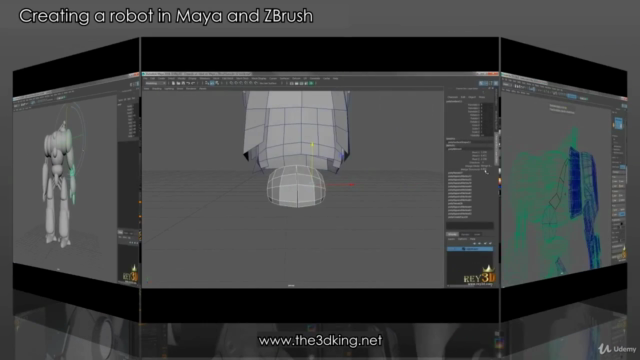Viewport: 640px width, 360px height.
Task: Toggle Snap to projected center icon
Action: (246, 83)
